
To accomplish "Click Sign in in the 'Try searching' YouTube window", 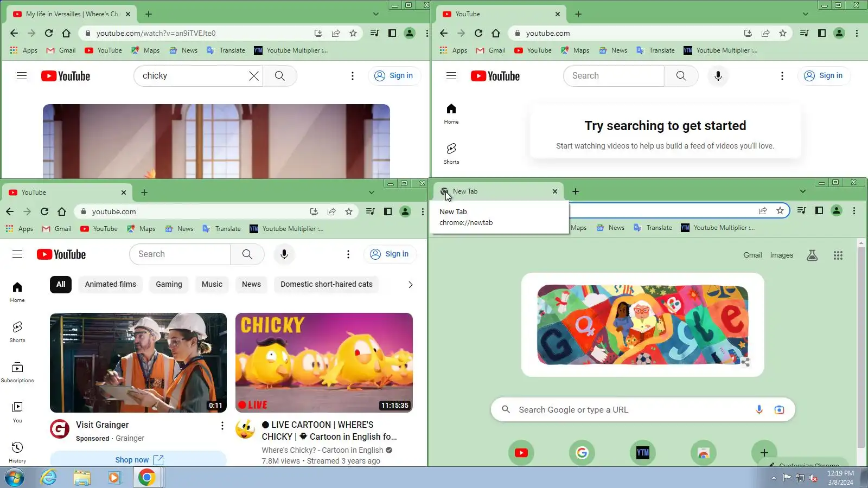I will pos(824,76).
